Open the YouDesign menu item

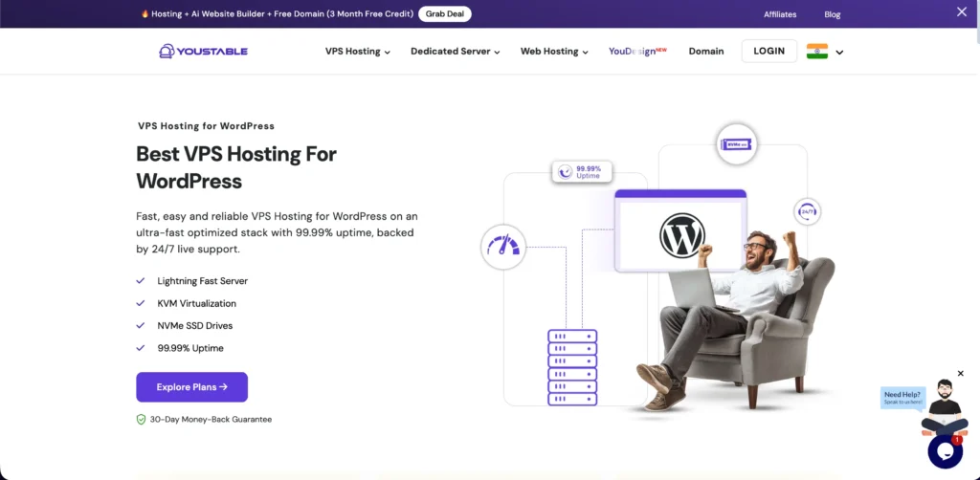click(637, 52)
